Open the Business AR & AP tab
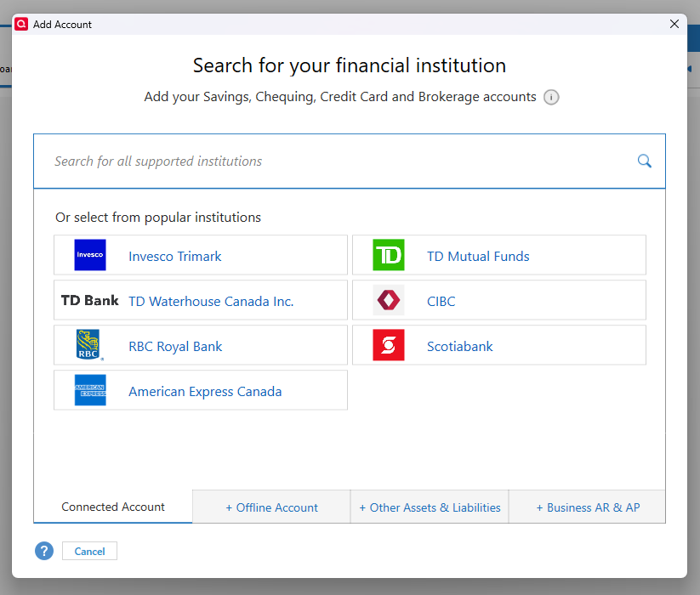This screenshot has width=700, height=595. tap(588, 507)
